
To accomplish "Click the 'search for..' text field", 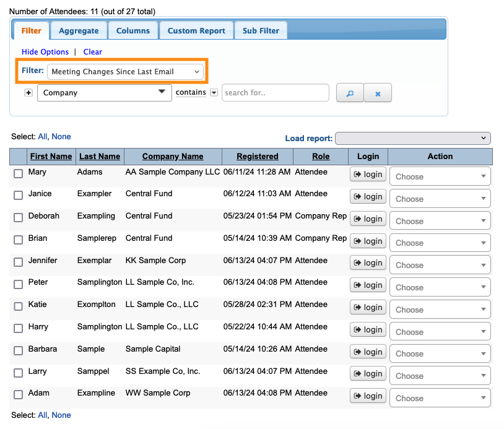I will 275,93.
